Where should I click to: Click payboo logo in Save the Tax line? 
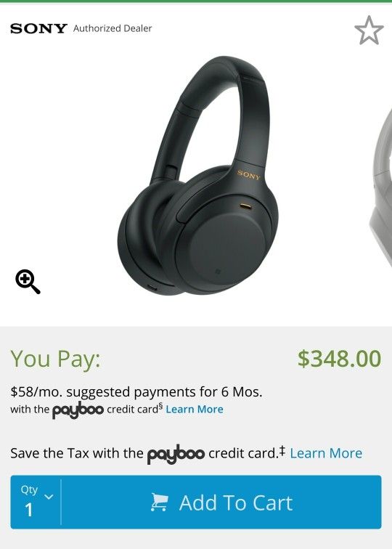[176, 454]
